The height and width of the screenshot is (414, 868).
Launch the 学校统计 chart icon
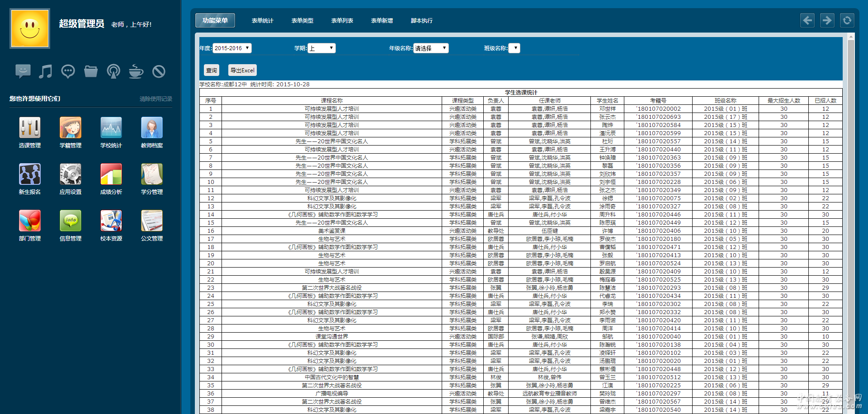(x=111, y=128)
